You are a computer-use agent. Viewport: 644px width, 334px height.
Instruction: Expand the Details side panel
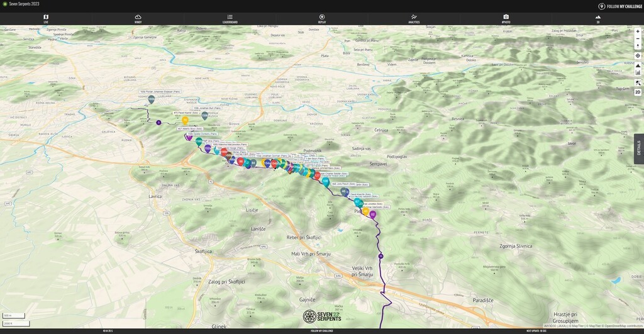[639, 148]
